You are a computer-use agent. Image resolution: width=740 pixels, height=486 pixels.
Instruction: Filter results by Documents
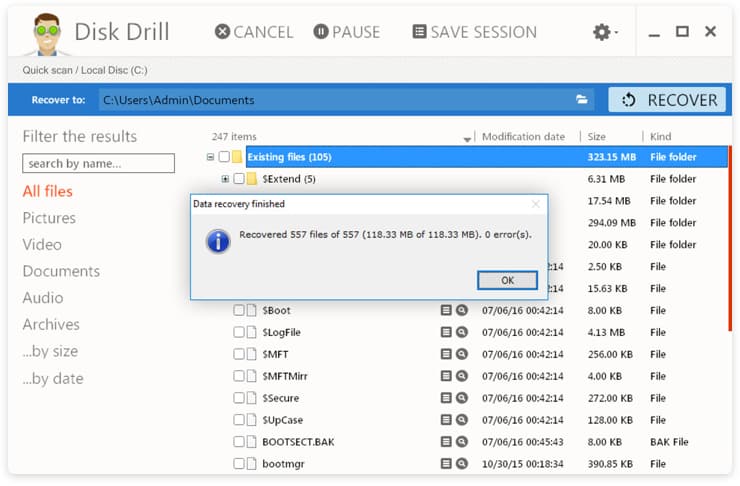click(61, 271)
